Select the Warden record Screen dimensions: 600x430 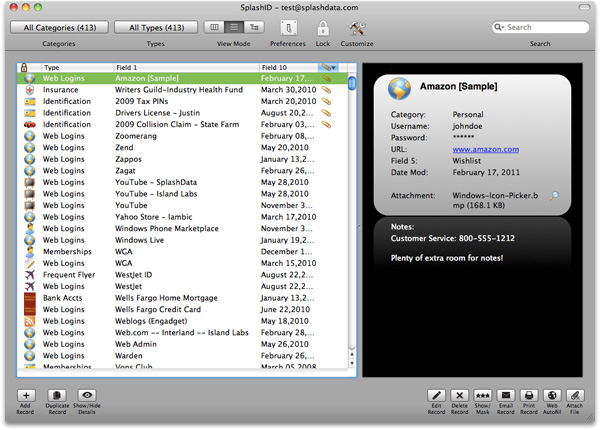pyautogui.click(x=183, y=356)
